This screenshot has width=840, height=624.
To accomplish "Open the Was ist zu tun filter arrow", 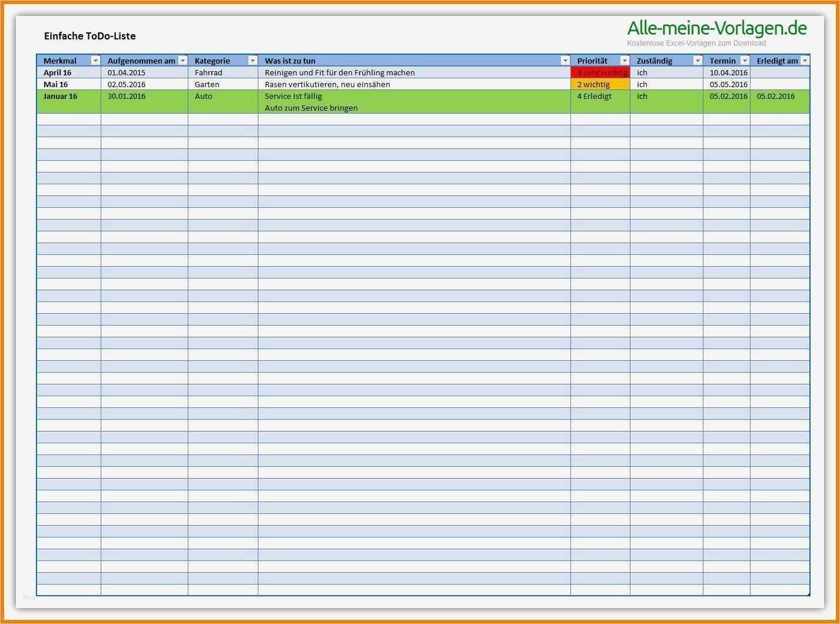I will tap(565, 61).
